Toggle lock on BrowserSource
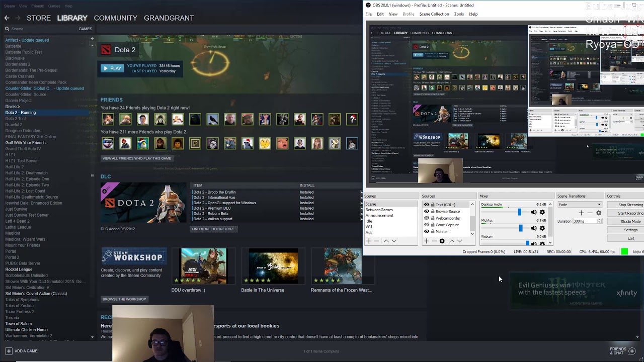 [432, 212]
